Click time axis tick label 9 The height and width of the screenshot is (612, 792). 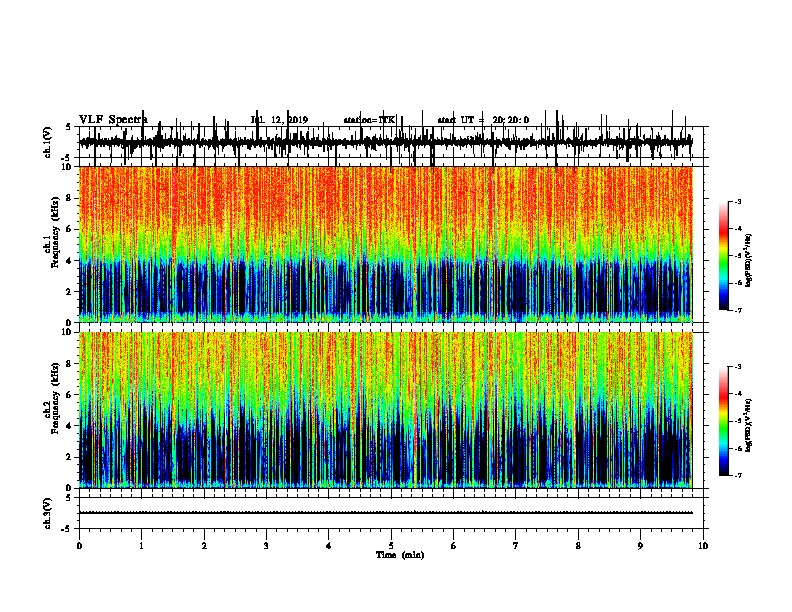click(x=640, y=546)
